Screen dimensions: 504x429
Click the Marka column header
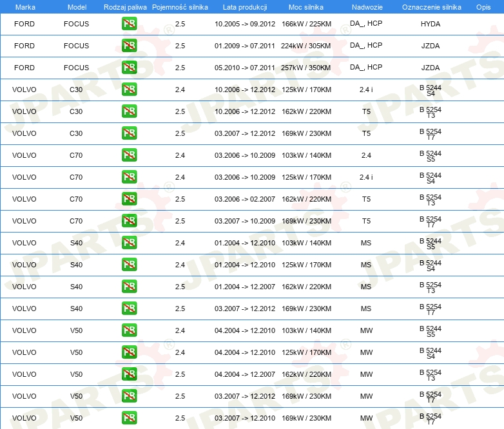(x=25, y=7)
